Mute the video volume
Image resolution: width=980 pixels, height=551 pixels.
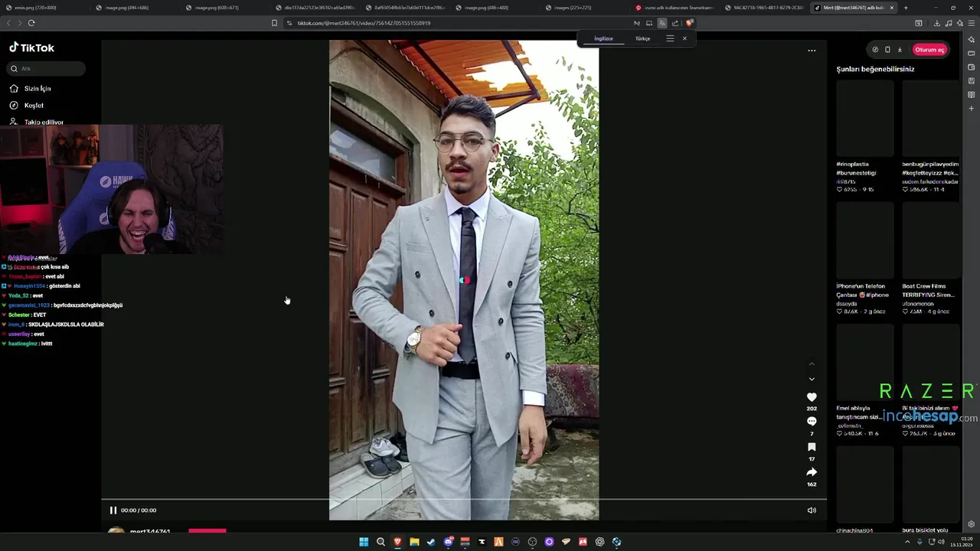tap(812, 510)
